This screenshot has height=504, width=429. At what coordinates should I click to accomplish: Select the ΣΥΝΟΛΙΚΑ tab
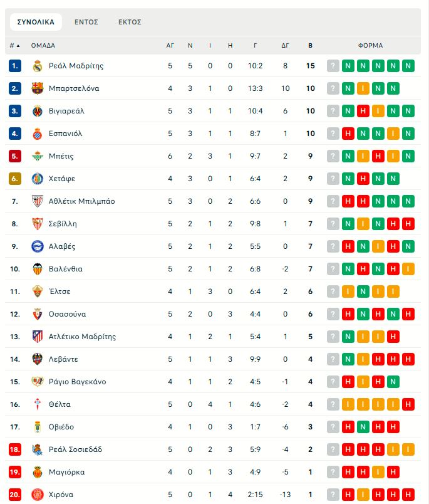point(36,22)
